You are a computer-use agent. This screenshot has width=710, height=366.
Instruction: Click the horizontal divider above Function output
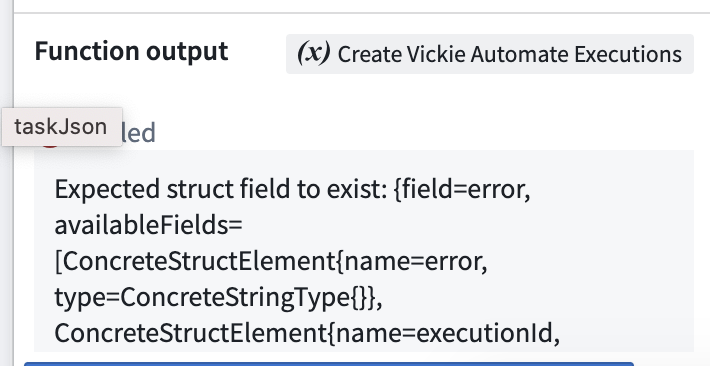coord(362,13)
